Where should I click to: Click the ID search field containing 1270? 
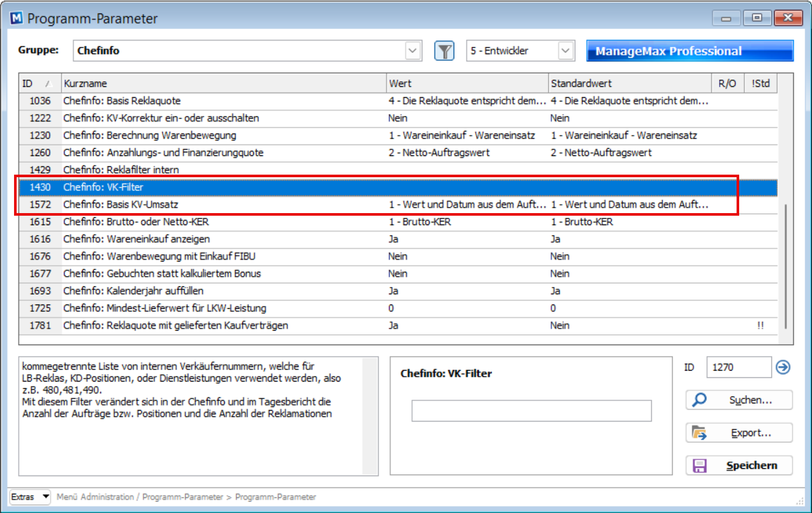739,367
